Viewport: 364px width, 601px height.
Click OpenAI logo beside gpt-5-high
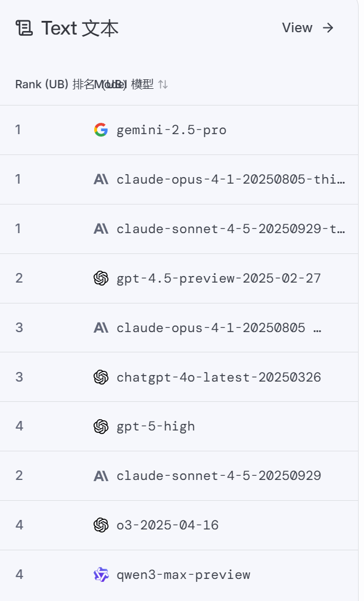(x=101, y=426)
